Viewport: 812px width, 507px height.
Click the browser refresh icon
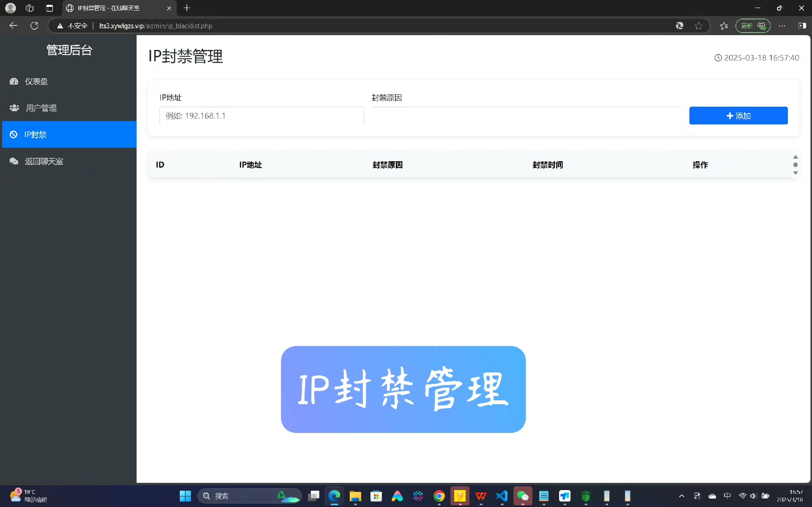(x=34, y=26)
